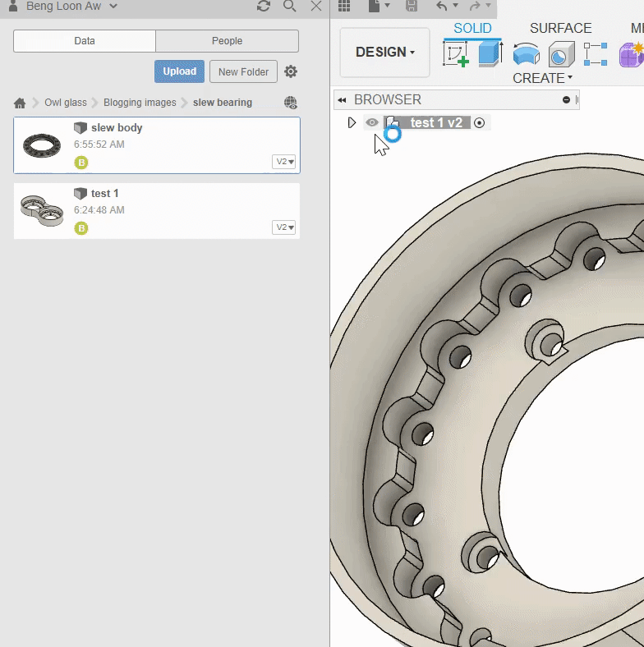Image resolution: width=644 pixels, height=647 pixels.
Task: Select the slew body thumbnail
Action: click(42, 145)
